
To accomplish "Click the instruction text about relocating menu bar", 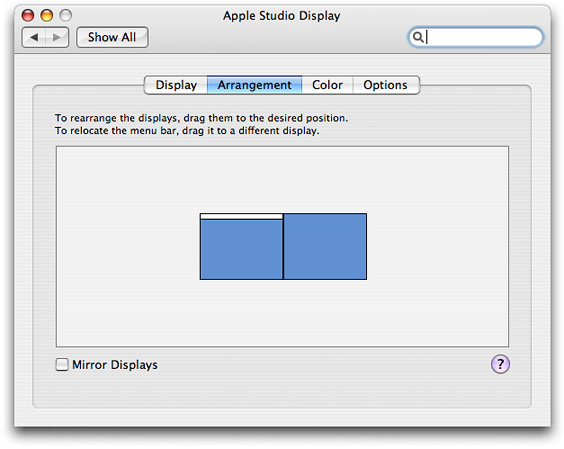I will (x=187, y=130).
